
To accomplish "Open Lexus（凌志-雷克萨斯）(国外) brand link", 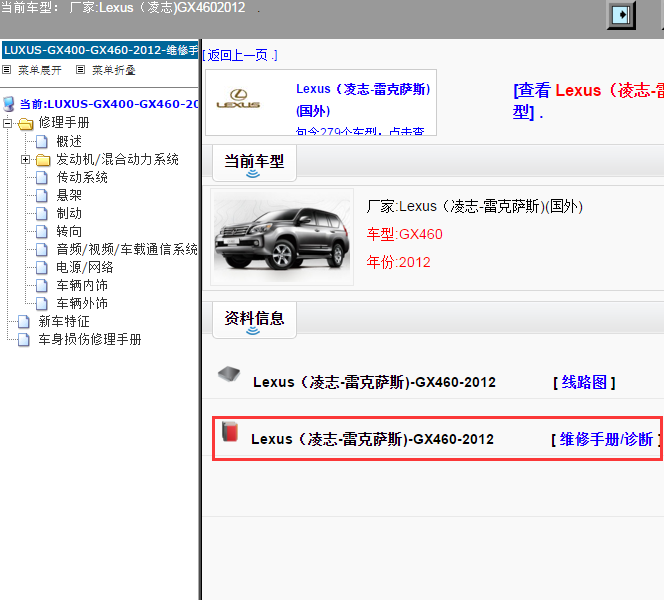I will click(363, 100).
